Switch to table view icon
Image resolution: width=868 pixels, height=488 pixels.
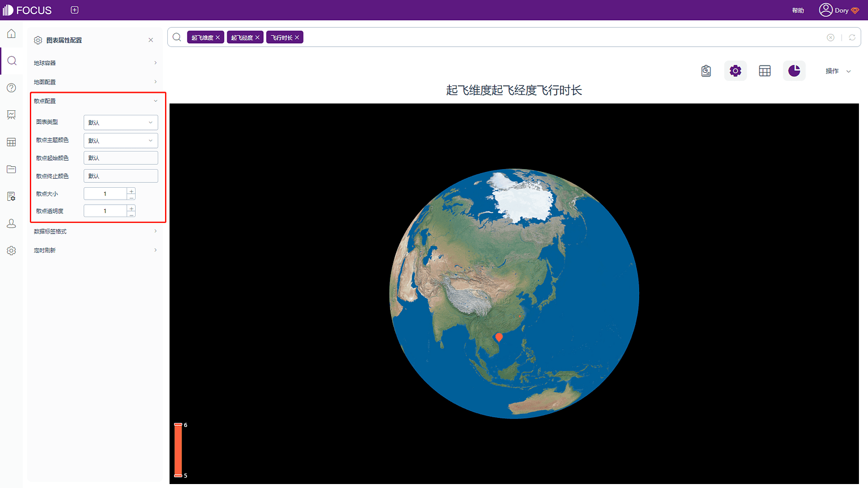(x=765, y=71)
